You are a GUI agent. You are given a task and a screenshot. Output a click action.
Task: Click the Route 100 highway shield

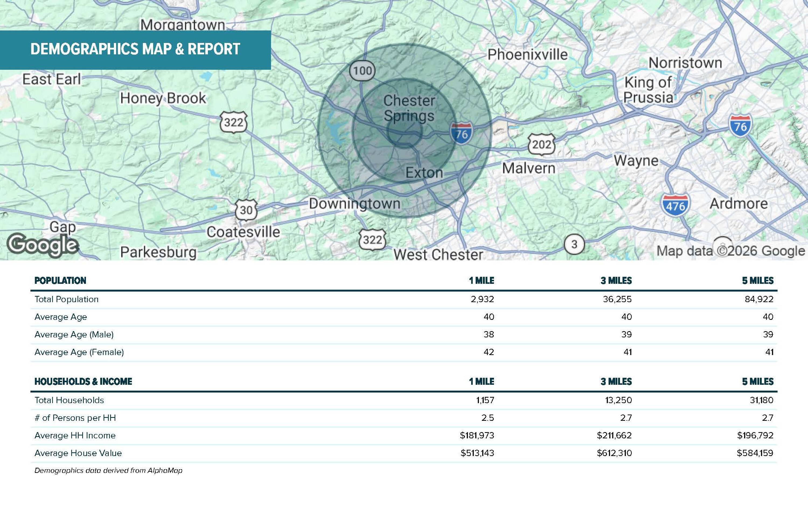point(363,71)
